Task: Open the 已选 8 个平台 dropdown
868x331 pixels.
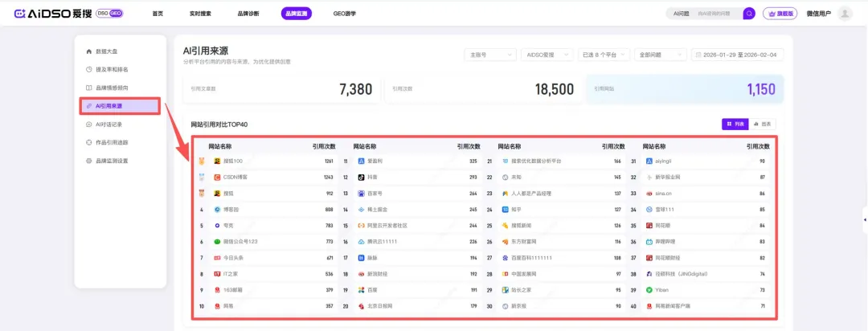Action: 603,55
